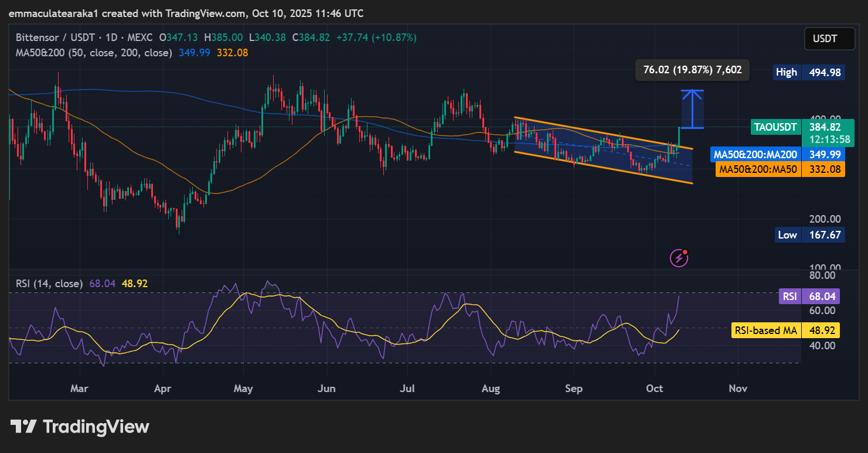Click the 76.02 (19.87%) measurement tooltip
Screen dimensions: 868x453
tap(692, 70)
